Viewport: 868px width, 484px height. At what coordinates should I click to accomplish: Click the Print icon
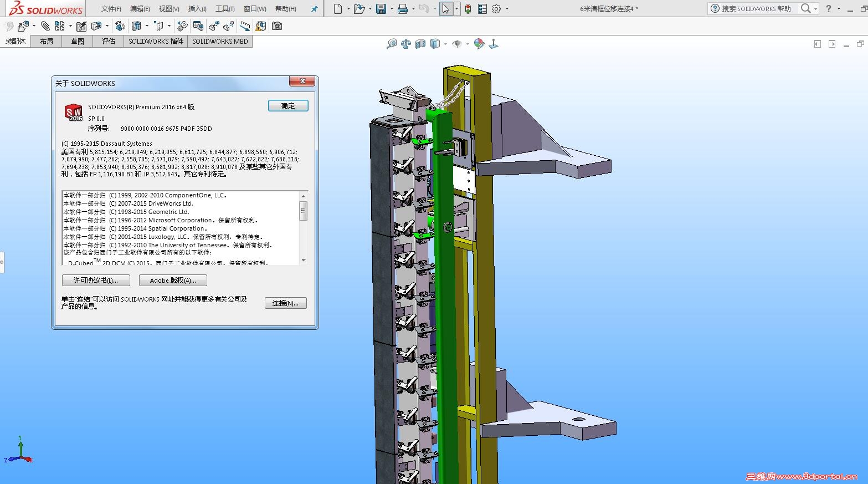point(403,9)
